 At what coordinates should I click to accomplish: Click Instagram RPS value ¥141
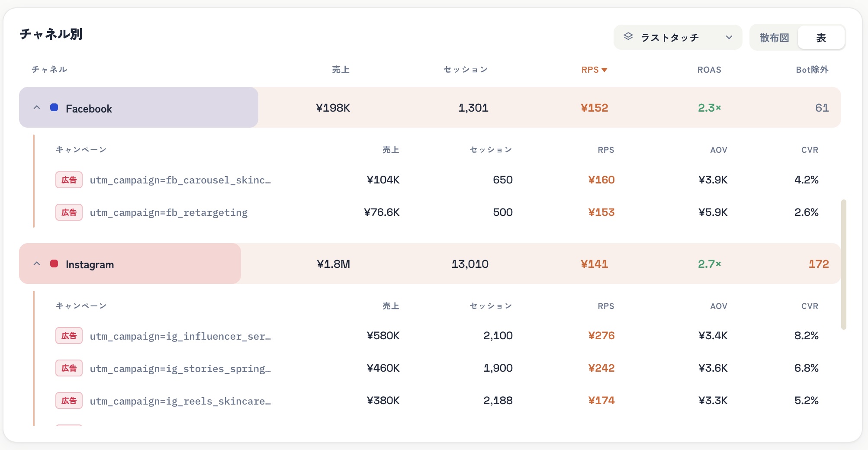[594, 264]
